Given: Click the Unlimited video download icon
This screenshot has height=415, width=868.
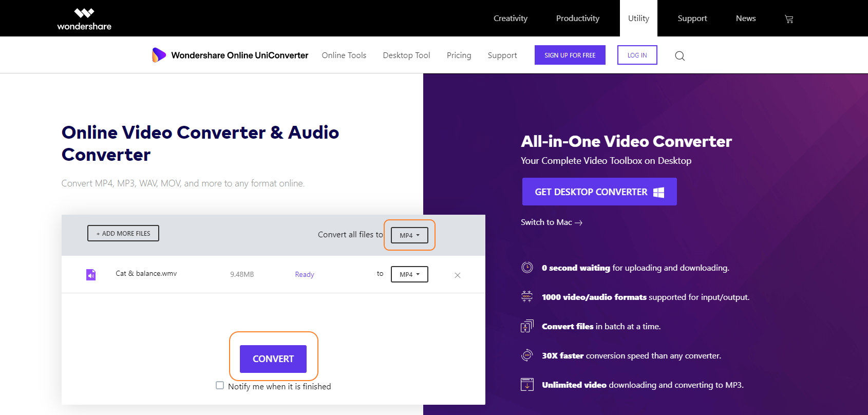Looking at the screenshot, I should pos(527,385).
